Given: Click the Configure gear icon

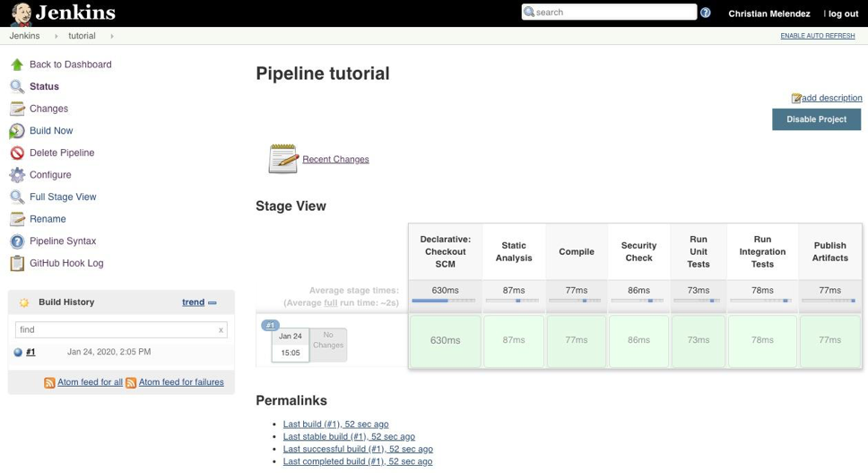Looking at the screenshot, I should (x=17, y=175).
